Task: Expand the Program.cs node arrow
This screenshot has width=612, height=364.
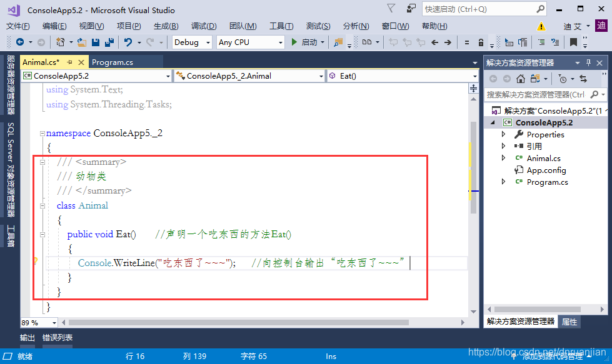Action: (x=503, y=182)
